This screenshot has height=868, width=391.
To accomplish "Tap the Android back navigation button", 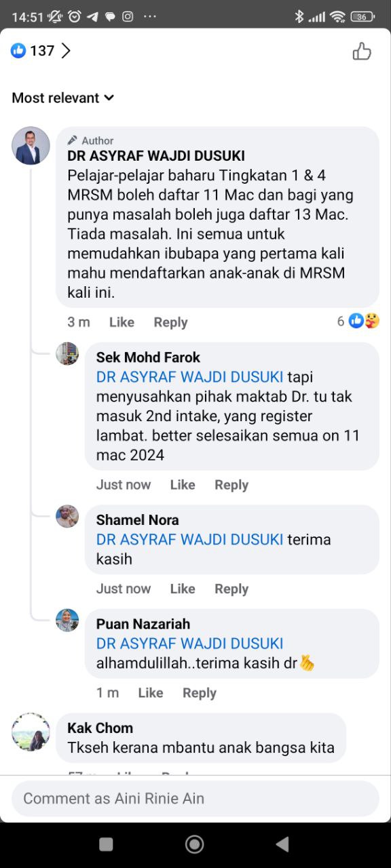I will tap(282, 844).
